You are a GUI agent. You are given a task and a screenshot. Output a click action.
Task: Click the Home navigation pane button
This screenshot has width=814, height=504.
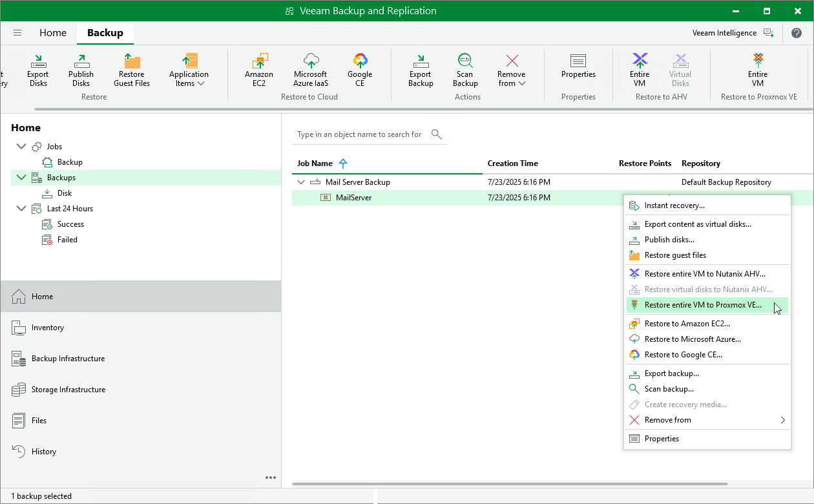point(141,297)
